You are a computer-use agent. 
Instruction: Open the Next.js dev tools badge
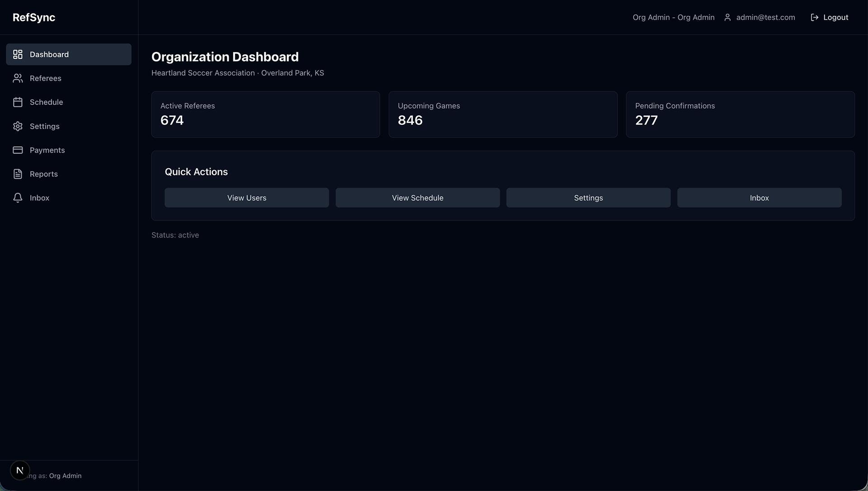tap(20, 471)
